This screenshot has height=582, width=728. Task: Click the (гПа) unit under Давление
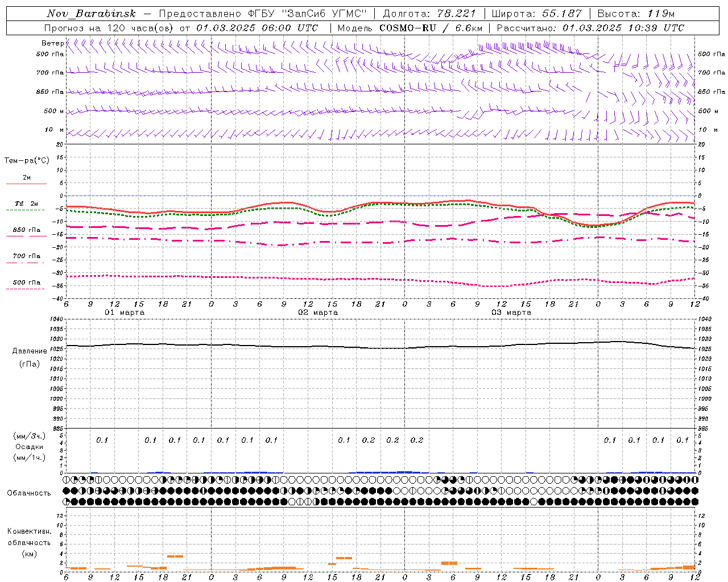(30, 364)
